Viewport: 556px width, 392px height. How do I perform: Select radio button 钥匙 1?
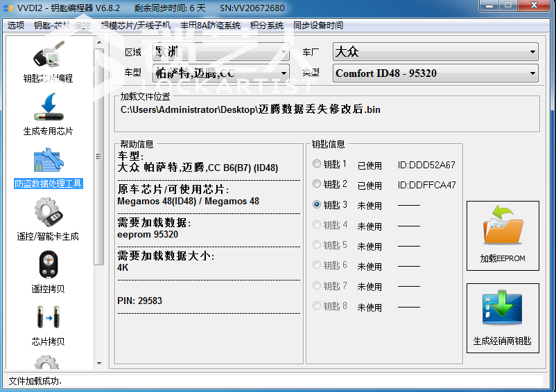coord(317,164)
